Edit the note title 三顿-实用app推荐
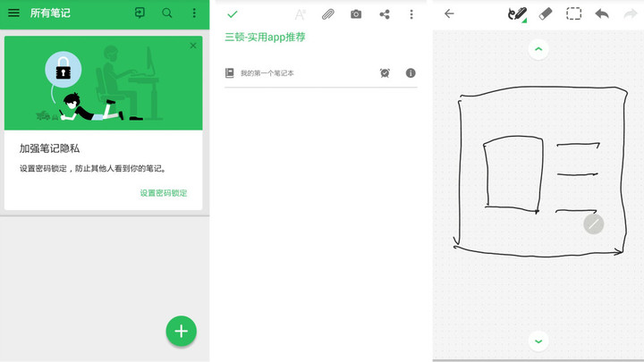644x362 pixels. 265,38
